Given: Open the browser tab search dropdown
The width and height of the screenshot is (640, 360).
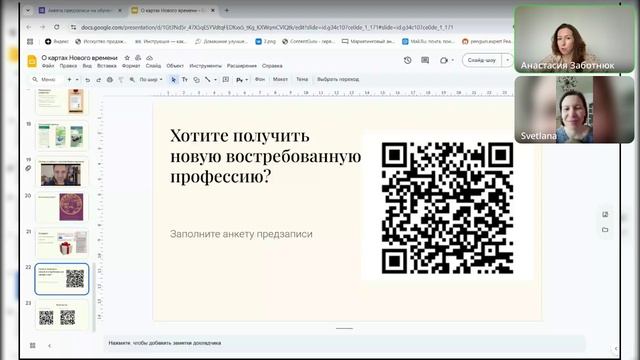Looking at the screenshot, I should coord(28,11).
